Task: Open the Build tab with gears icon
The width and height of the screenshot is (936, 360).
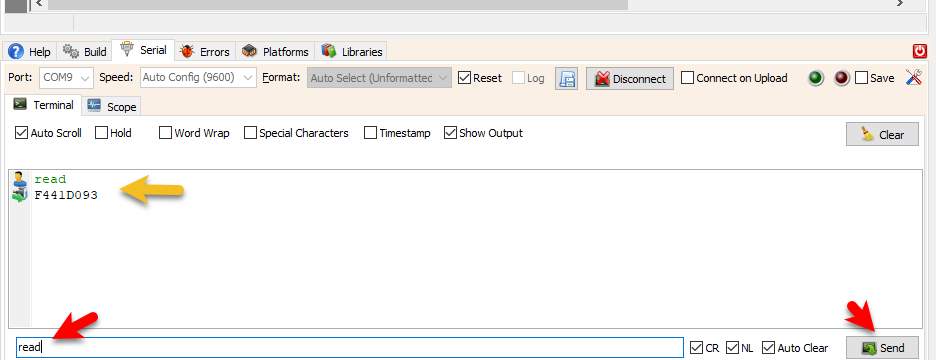Action: click(x=85, y=52)
